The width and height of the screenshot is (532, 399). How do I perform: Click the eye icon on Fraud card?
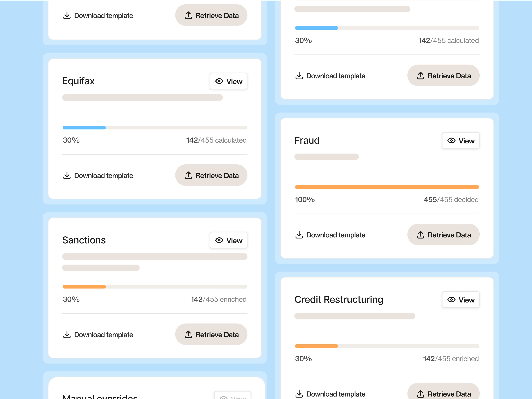[x=451, y=141]
